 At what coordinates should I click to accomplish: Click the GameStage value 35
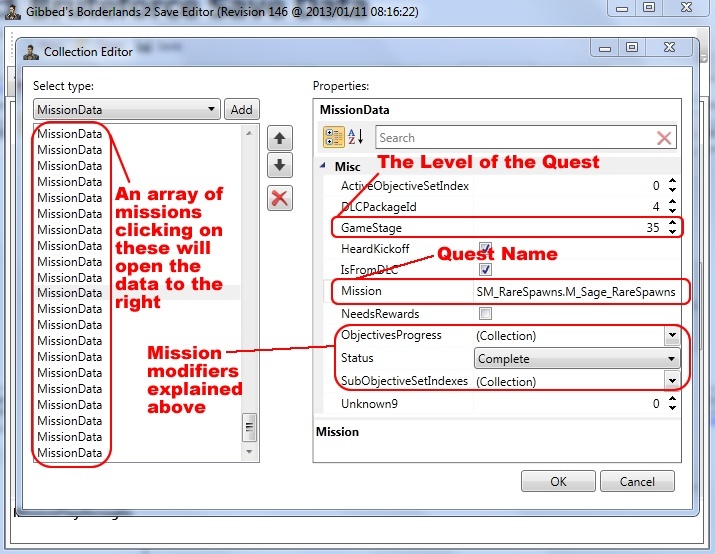653,228
